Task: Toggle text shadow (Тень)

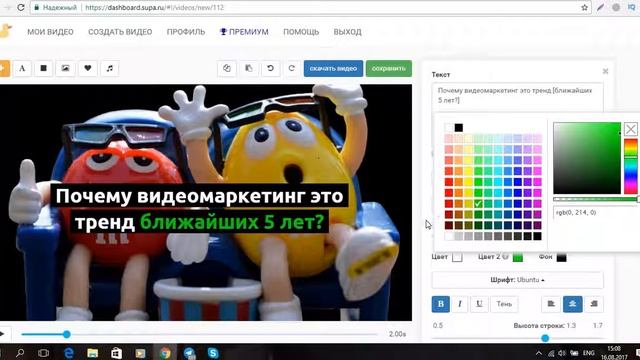Action: pos(504,304)
